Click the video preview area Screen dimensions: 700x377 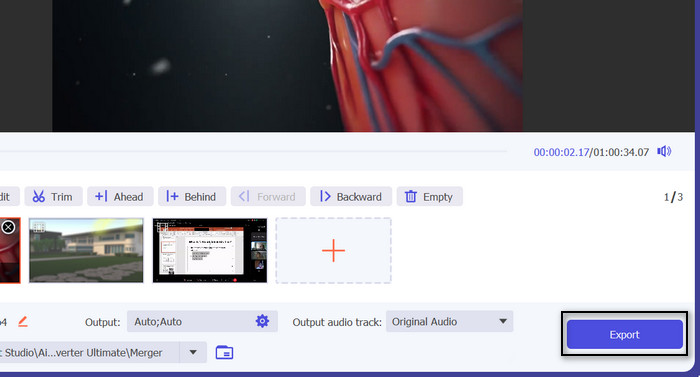tap(288, 66)
